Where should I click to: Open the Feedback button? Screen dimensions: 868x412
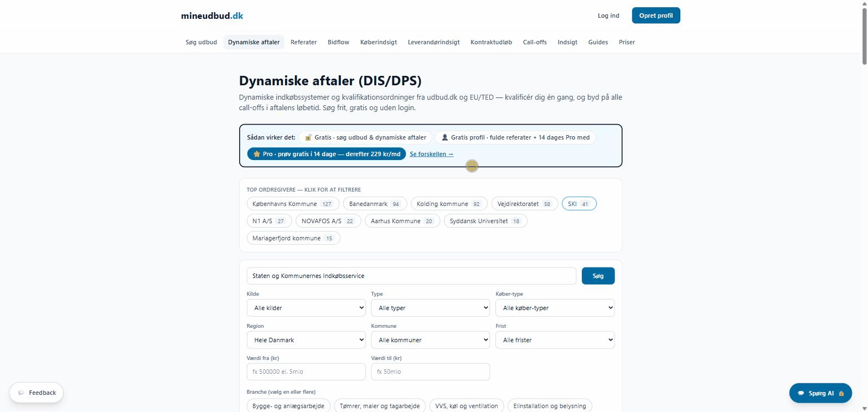coord(37,393)
